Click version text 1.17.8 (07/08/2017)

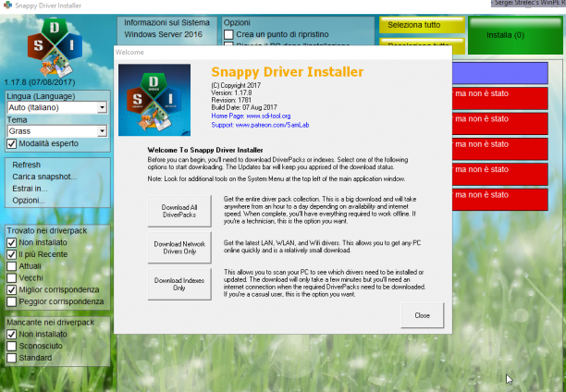[x=40, y=82]
